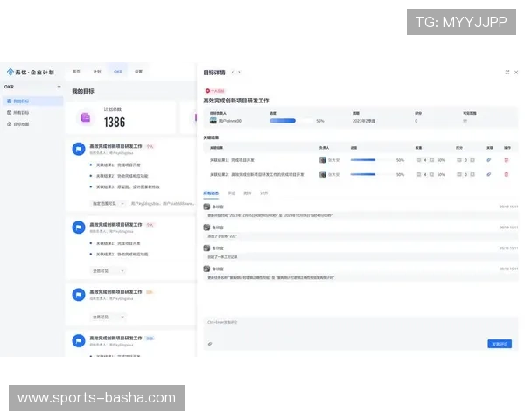Switch to the 首页 top tab
The image size is (525, 420).
[x=76, y=72]
